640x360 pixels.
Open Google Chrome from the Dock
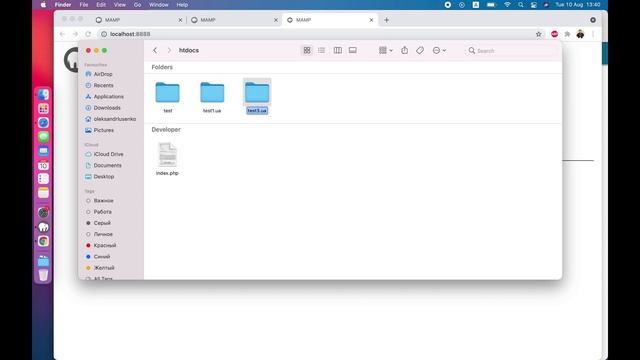pos(43,241)
